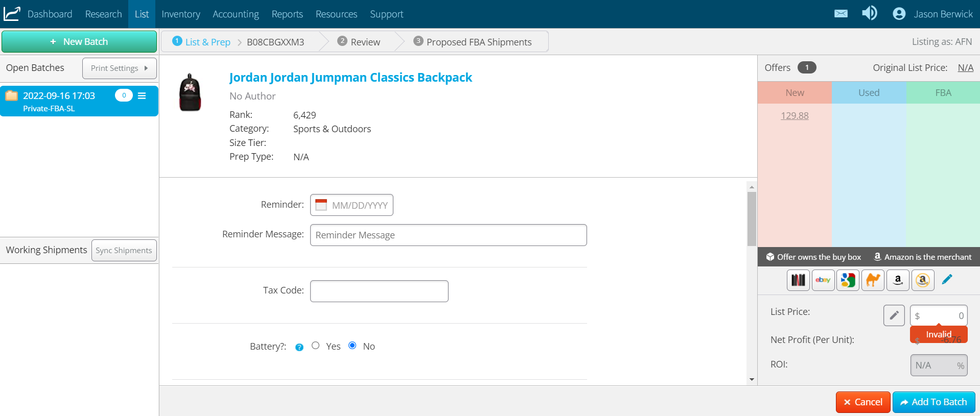
Task: Click 'Listing as: AFN' text
Action: pyautogui.click(x=942, y=42)
